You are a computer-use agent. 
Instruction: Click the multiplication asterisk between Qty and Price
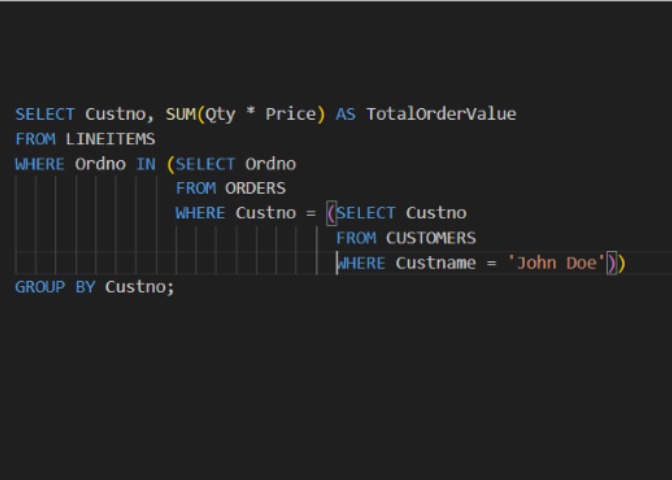(x=251, y=113)
